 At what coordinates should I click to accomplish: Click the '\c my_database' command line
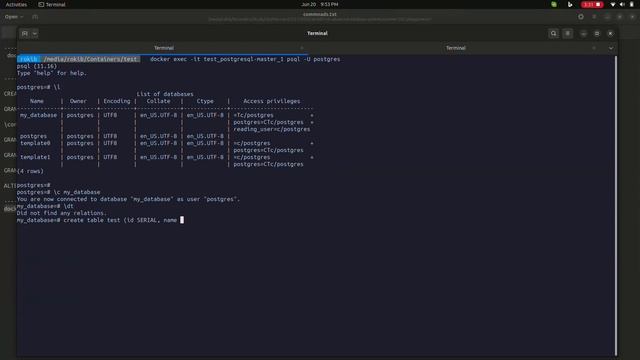[x=58, y=192]
